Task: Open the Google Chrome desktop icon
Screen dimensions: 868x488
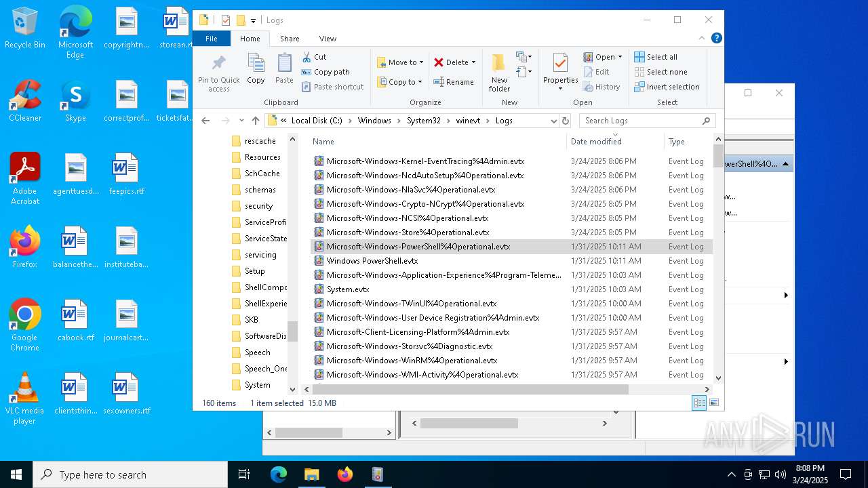Action: 25,325
